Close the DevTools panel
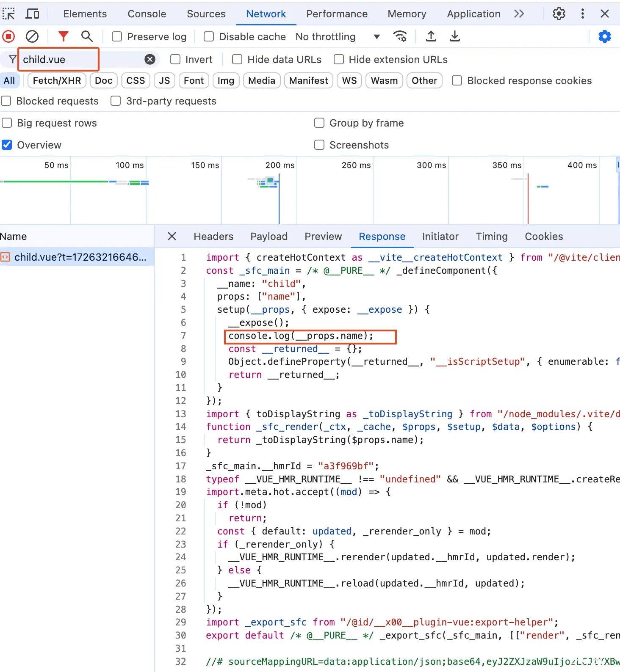The height and width of the screenshot is (672, 620). click(605, 14)
